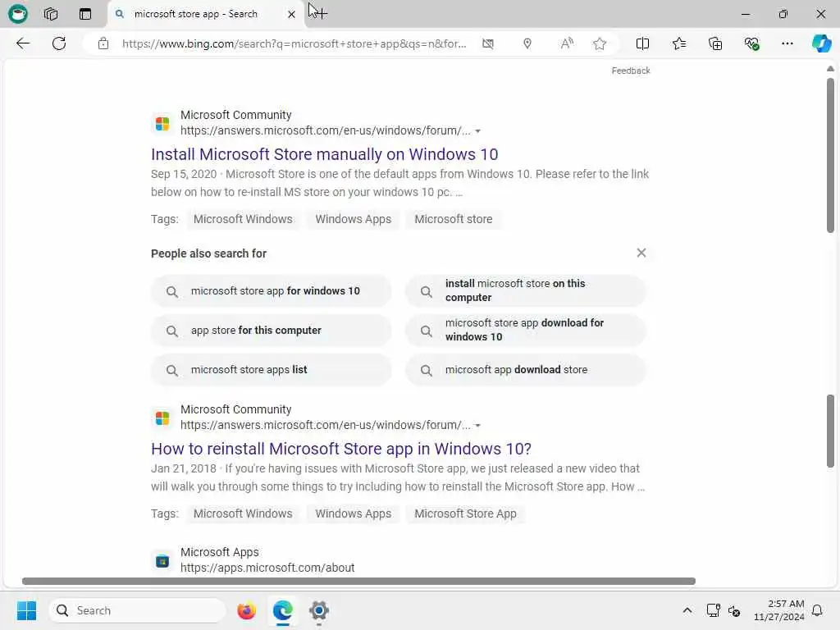Click the Feedback link
The height and width of the screenshot is (630, 840).
coord(631,71)
